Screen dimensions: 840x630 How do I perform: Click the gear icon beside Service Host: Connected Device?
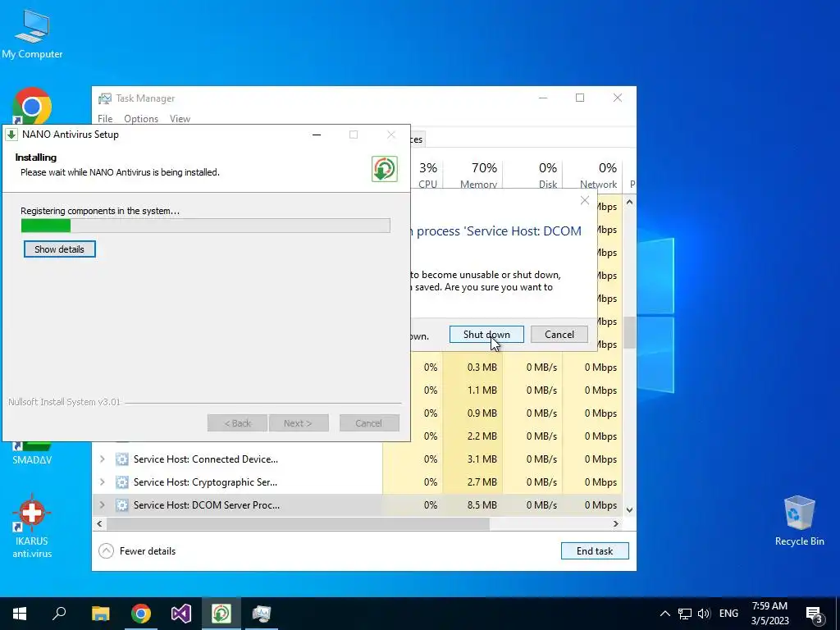pyautogui.click(x=122, y=459)
